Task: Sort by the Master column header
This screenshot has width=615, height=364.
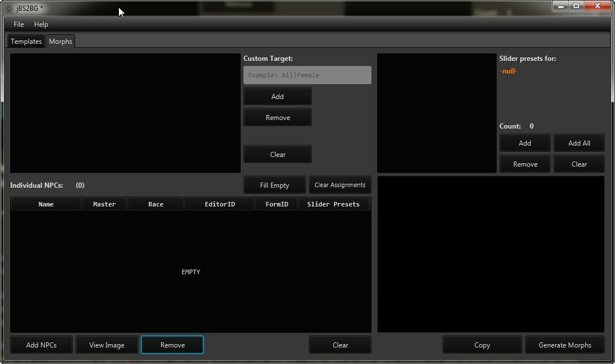Action: [104, 204]
